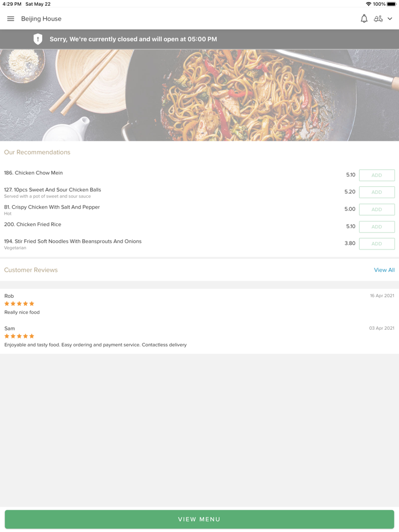Select the Beijing House title
The image size is (399, 532).
tap(42, 19)
